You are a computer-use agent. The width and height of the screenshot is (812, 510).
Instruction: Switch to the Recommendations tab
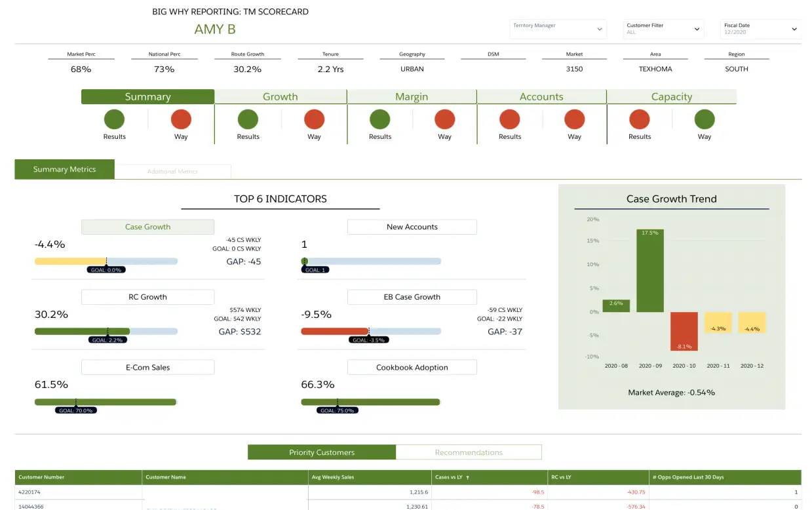click(x=469, y=452)
